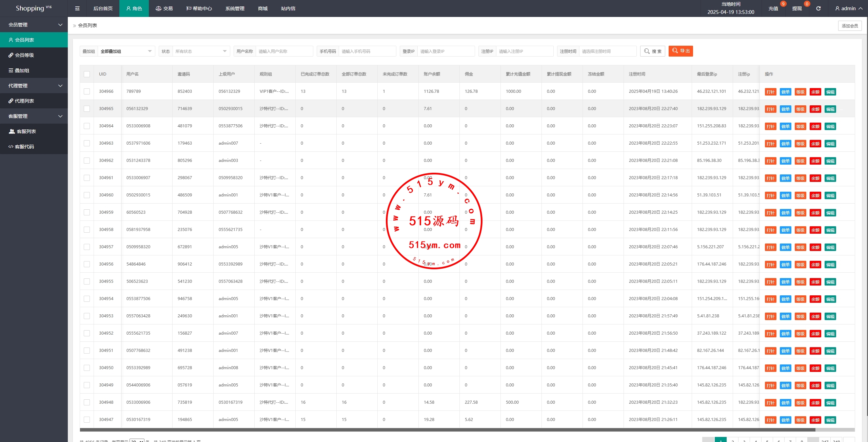The image size is (868, 442).
Task: Open the 状态 dropdown showing 所有状态
Action: coord(201,51)
